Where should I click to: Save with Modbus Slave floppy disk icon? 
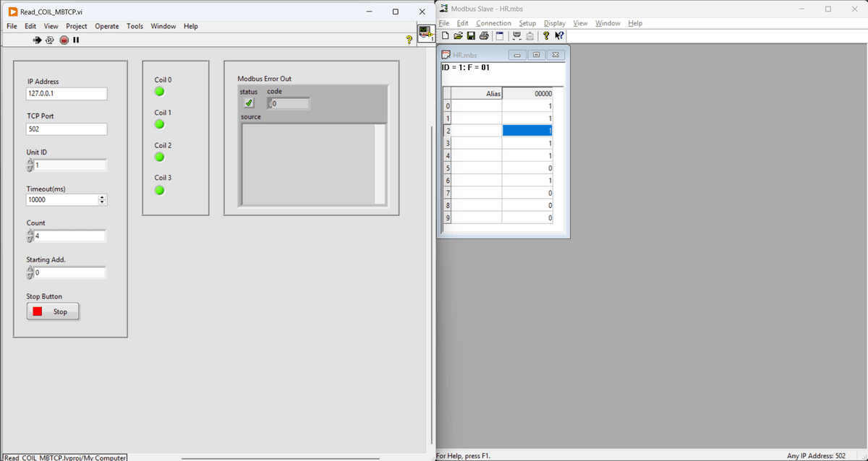point(471,36)
